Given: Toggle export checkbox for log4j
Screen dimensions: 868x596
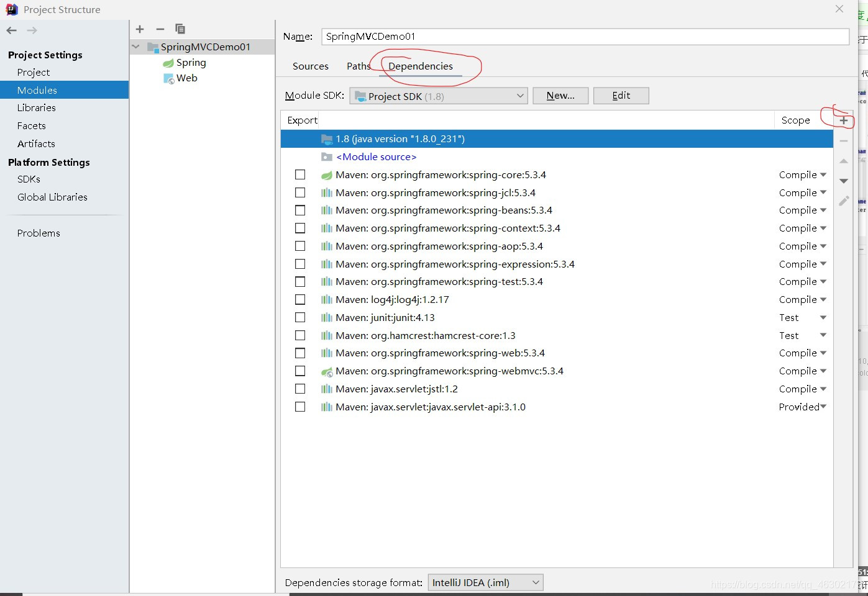Looking at the screenshot, I should pyautogui.click(x=300, y=300).
